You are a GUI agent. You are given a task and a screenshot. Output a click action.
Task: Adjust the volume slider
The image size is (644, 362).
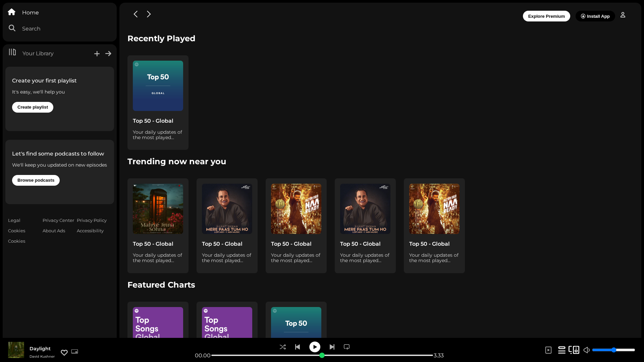(613, 350)
